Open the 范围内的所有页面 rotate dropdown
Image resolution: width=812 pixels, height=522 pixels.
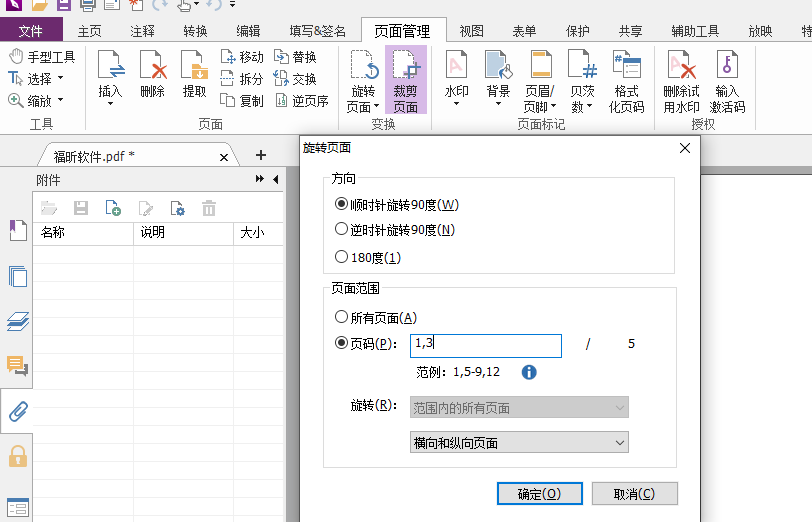click(519, 408)
